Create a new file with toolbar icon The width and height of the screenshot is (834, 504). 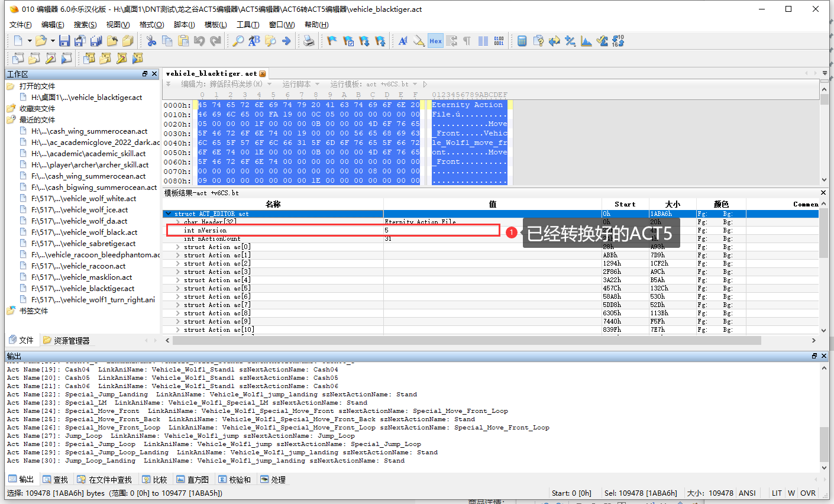tap(18, 41)
